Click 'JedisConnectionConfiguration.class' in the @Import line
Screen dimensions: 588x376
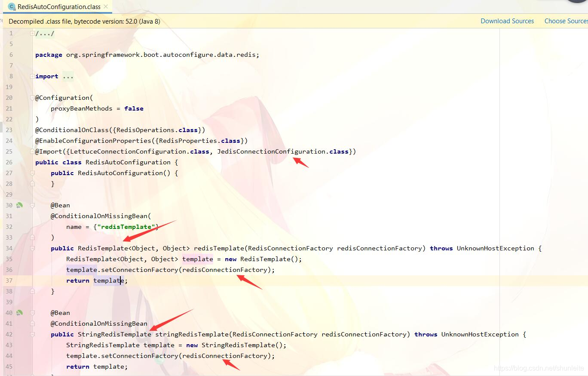coord(283,151)
